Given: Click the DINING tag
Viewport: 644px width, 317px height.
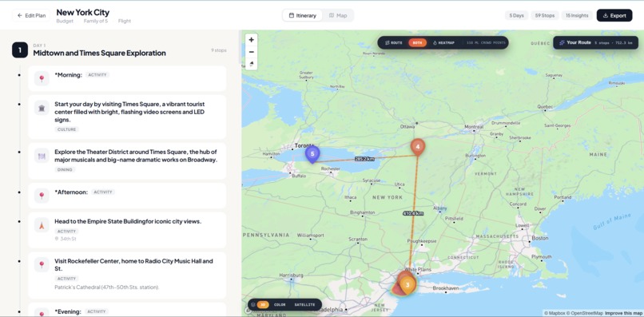Looking at the screenshot, I should (65, 169).
